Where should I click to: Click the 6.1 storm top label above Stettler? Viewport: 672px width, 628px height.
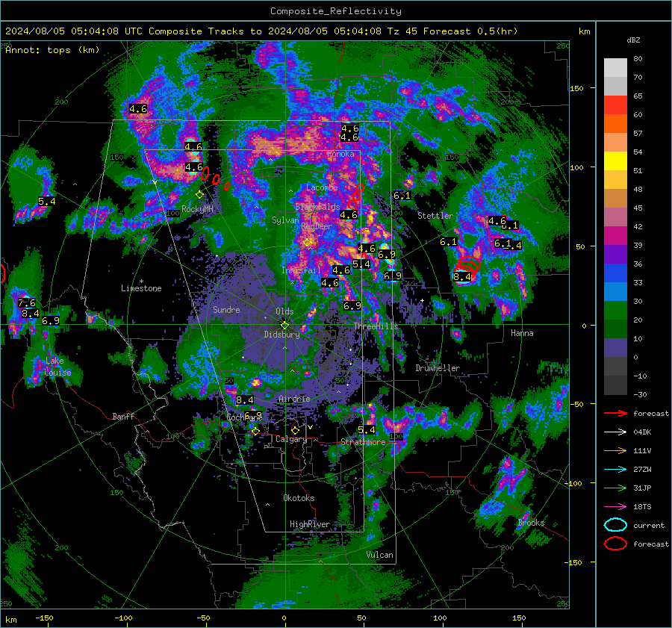402,196
